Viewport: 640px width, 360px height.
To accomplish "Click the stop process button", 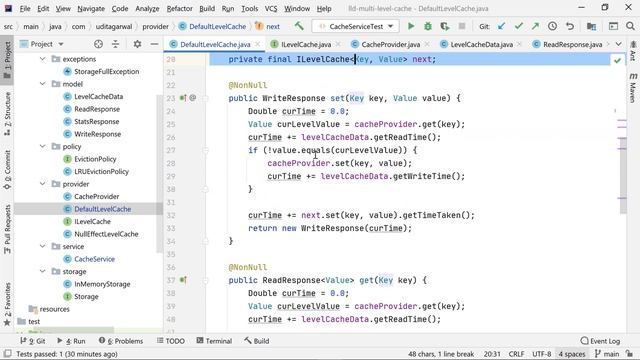I will pyautogui.click(x=462, y=27).
